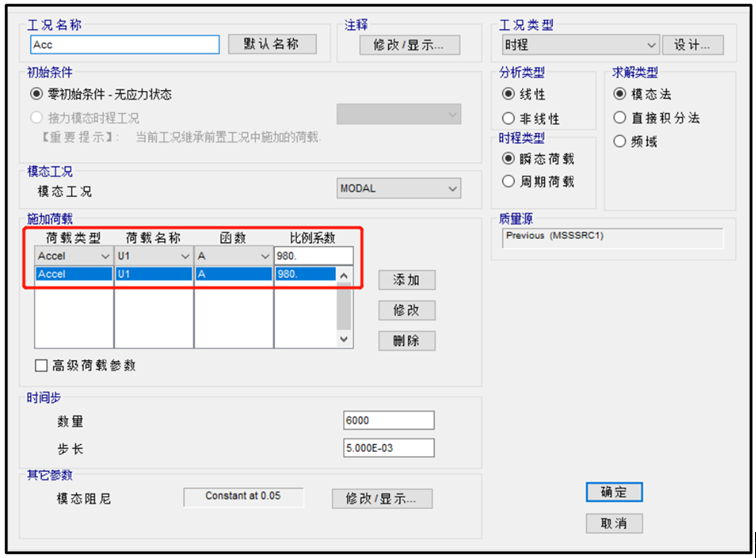Click the Constant at 0.05 damping field
This screenshot has width=756, height=558.
tap(243, 497)
